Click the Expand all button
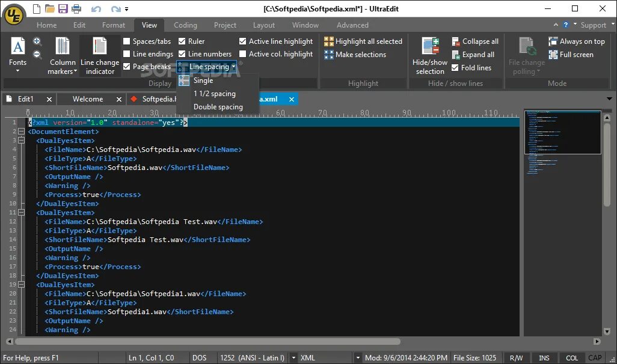 point(474,54)
